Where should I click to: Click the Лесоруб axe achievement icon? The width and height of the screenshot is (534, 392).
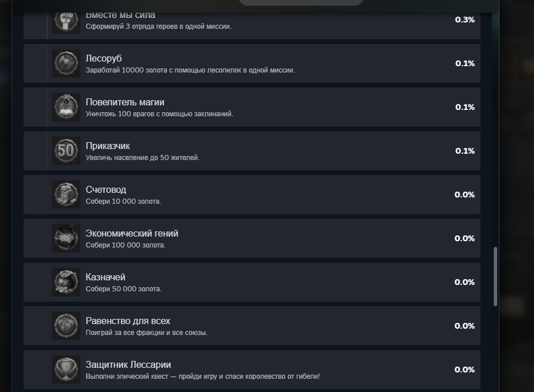point(66,63)
